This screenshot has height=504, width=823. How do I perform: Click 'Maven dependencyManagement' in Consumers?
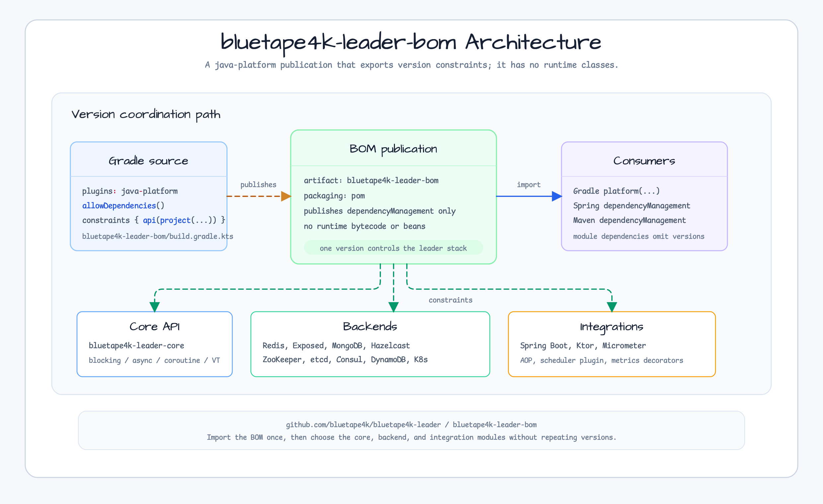(x=630, y=220)
